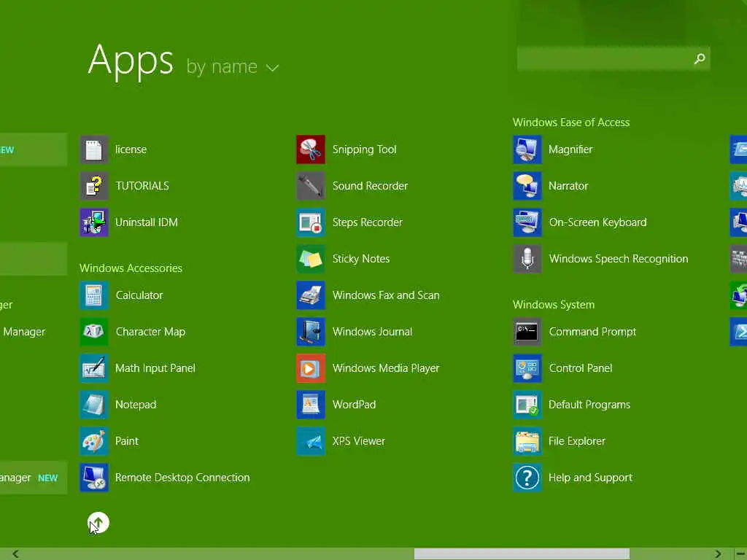Launch the Steps Recorder icon
This screenshot has width=747, height=560.
pos(311,222)
